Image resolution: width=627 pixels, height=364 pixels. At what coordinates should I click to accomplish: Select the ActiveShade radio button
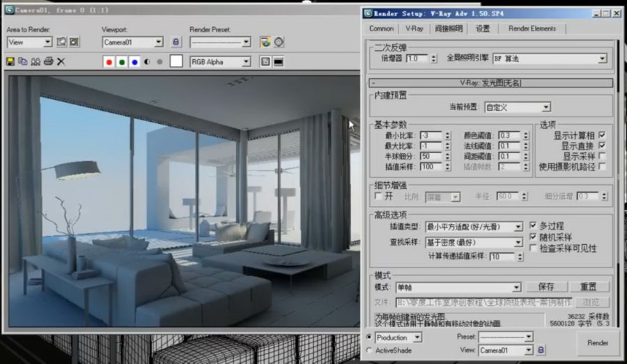[x=369, y=350]
